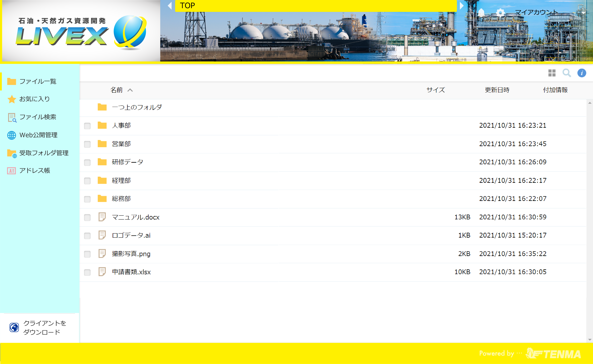This screenshot has width=593, height=364.
Task: Check the 経理部 folder checkbox
Action: click(x=87, y=181)
